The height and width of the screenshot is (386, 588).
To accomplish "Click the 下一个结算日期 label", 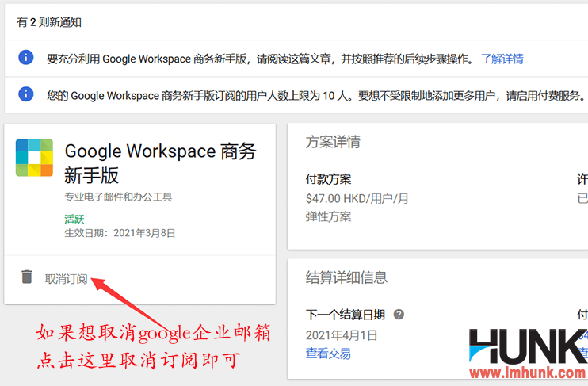I will point(346,315).
